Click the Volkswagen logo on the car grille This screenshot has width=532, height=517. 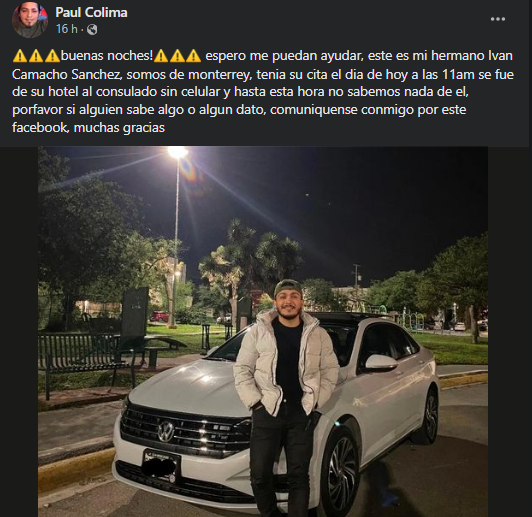click(x=165, y=431)
